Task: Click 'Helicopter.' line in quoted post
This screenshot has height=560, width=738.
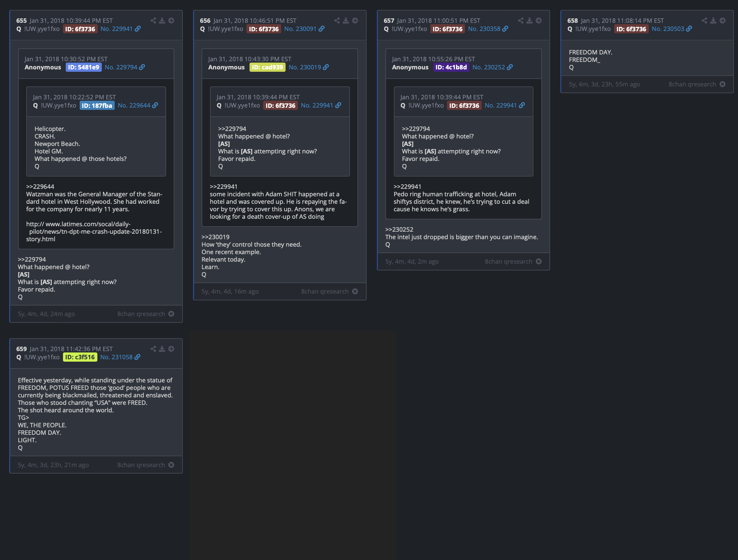Action: coord(50,129)
